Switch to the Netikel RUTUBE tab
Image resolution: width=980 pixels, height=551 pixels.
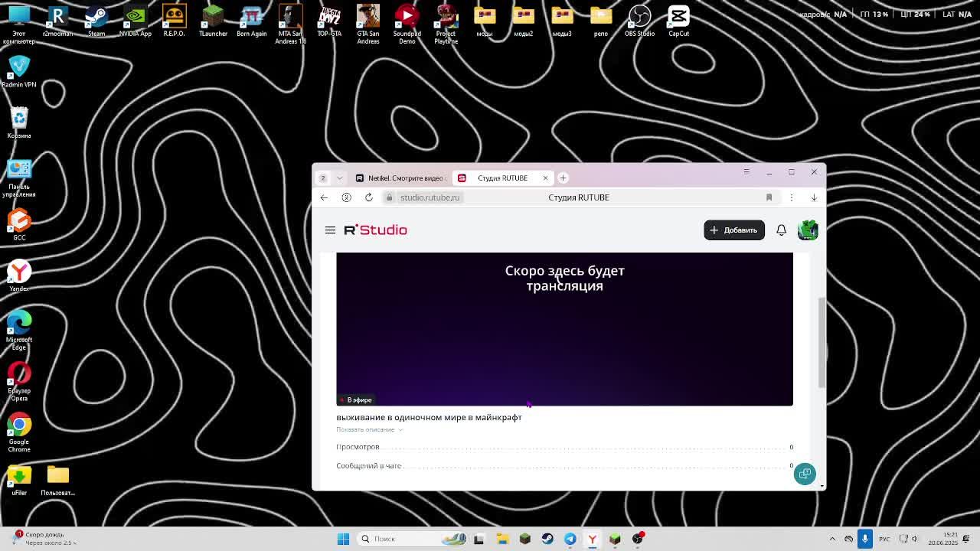pyautogui.click(x=400, y=178)
